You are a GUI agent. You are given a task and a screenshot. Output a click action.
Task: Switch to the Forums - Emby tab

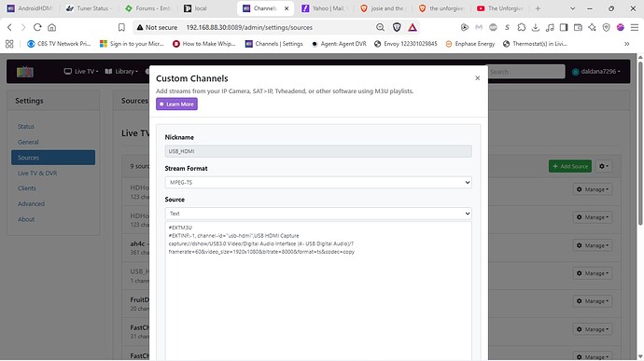[147, 8]
